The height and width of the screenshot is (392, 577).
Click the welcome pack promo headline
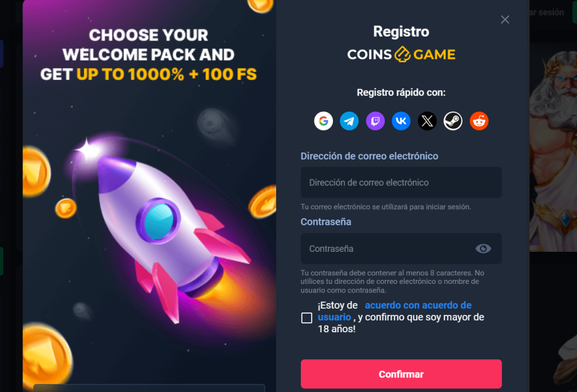(x=149, y=55)
